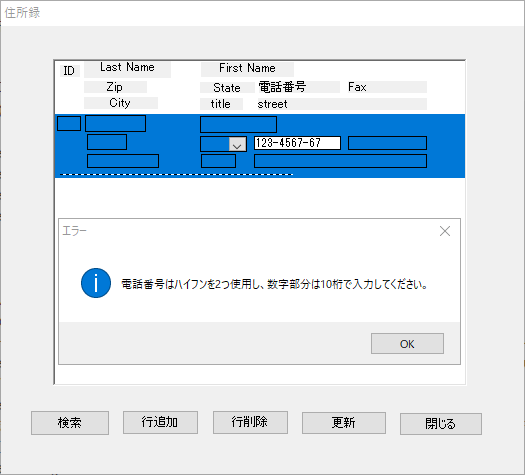Viewport: 525px width, 475px height.
Task: Open the State dropdown arrow
Action: 237,144
